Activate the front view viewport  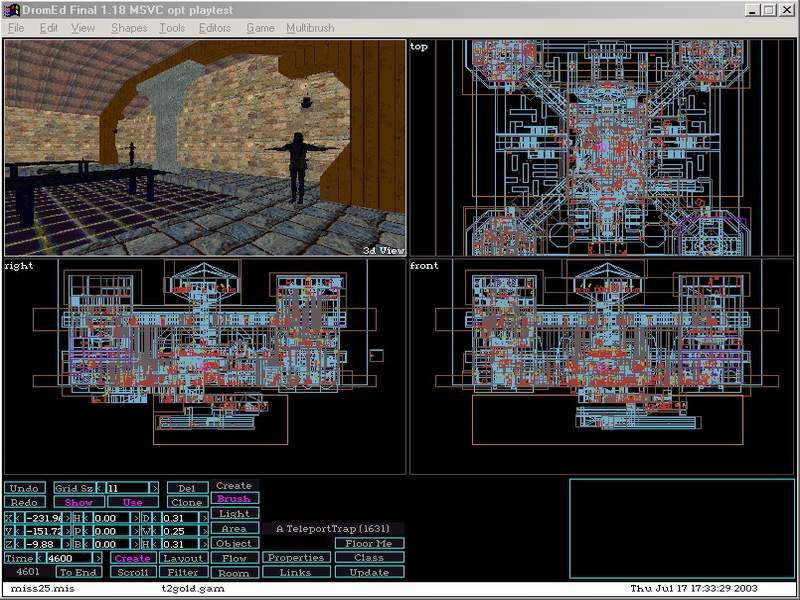click(602, 367)
